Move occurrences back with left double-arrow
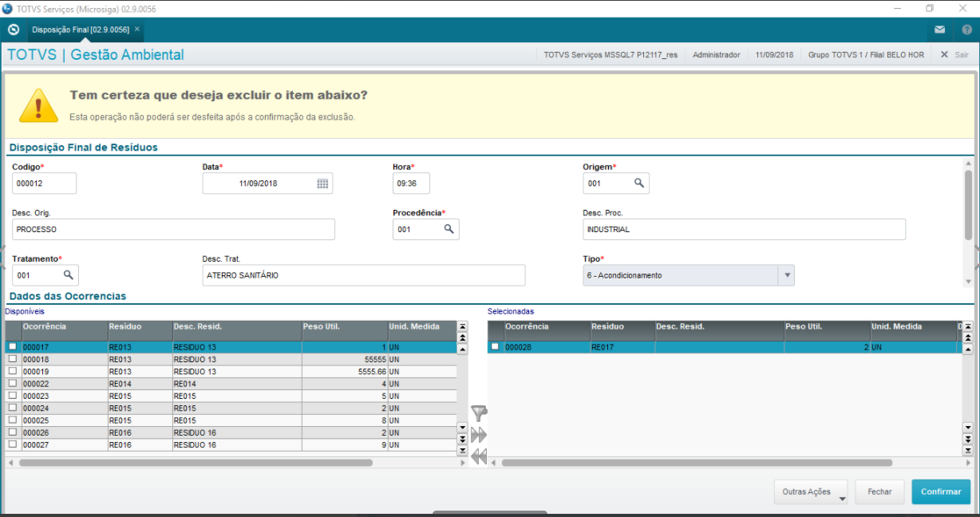This screenshot has width=980, height=517. pyautogui.click(x=479, y=456)
